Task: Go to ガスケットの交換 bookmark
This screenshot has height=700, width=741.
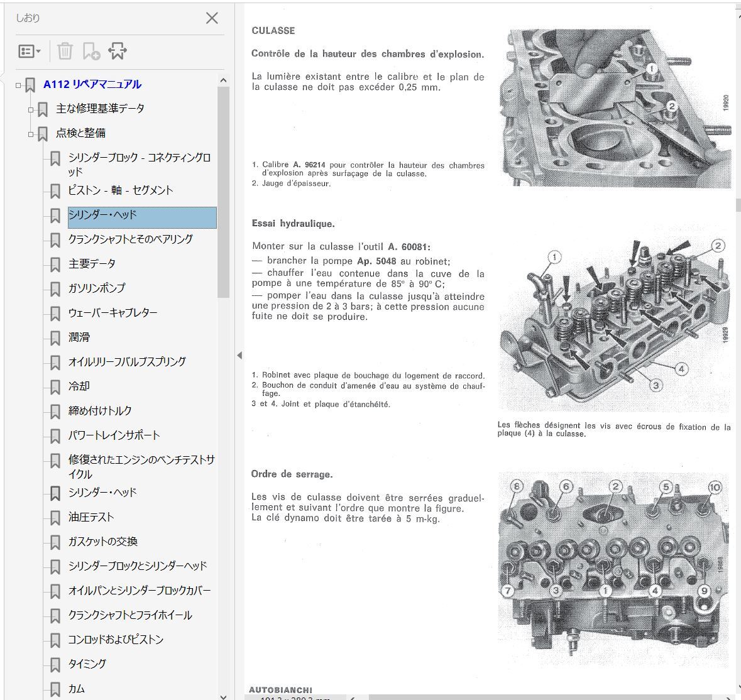Action: click(x=103, y=542)
